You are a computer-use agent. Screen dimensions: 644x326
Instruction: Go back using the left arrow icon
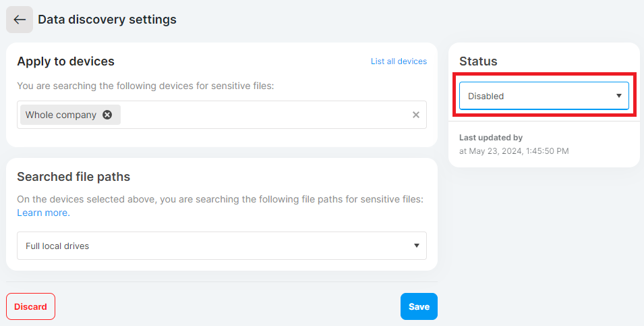20,20
